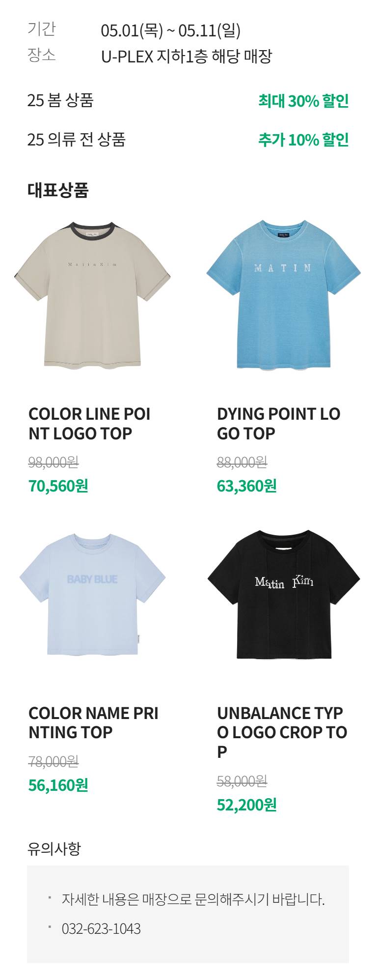The width and height of the screenshot is (377, 980).
Task: Select the COLOR NAME PRINTING TOP title
Action: (x=93, y=722)
